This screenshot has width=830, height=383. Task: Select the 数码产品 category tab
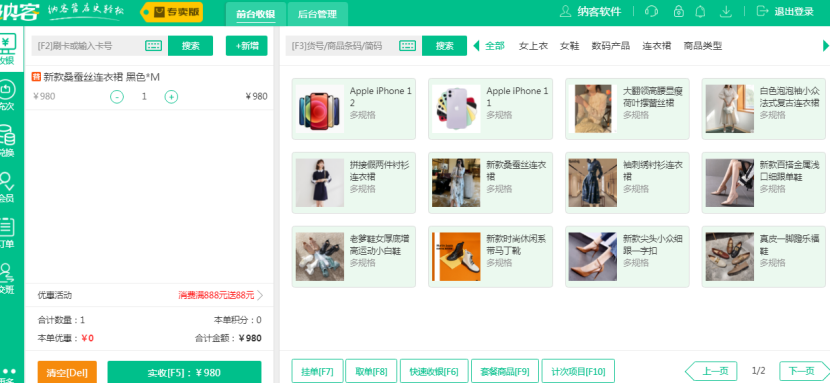point(611,45)
